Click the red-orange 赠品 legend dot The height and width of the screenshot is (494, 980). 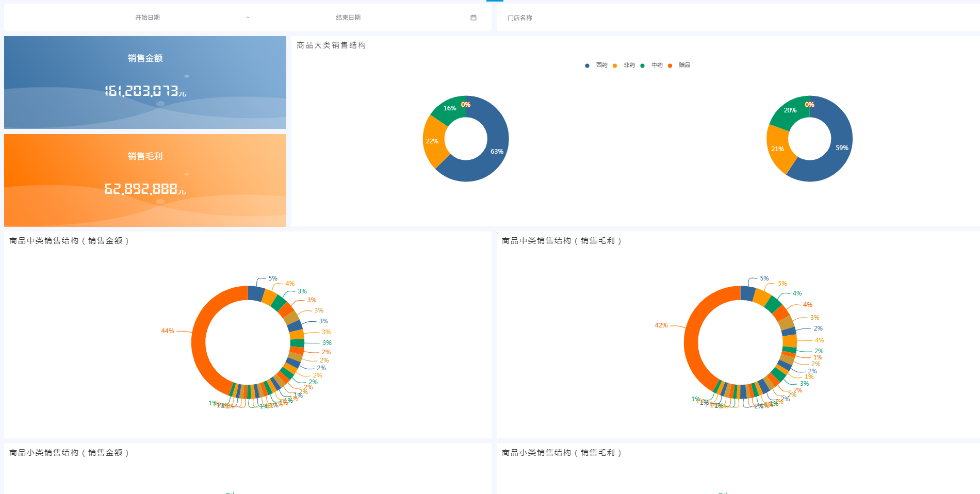(x=670, y=65)
